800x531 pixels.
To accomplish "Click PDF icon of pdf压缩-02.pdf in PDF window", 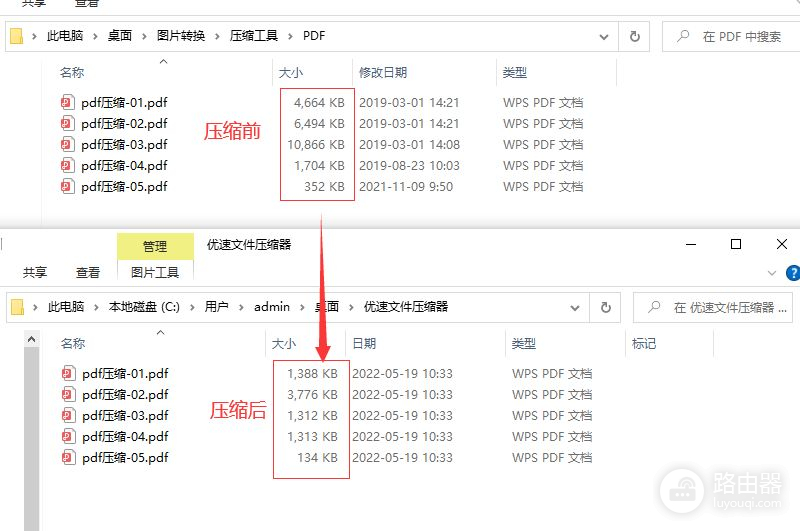I will click(x=68, y=123).
